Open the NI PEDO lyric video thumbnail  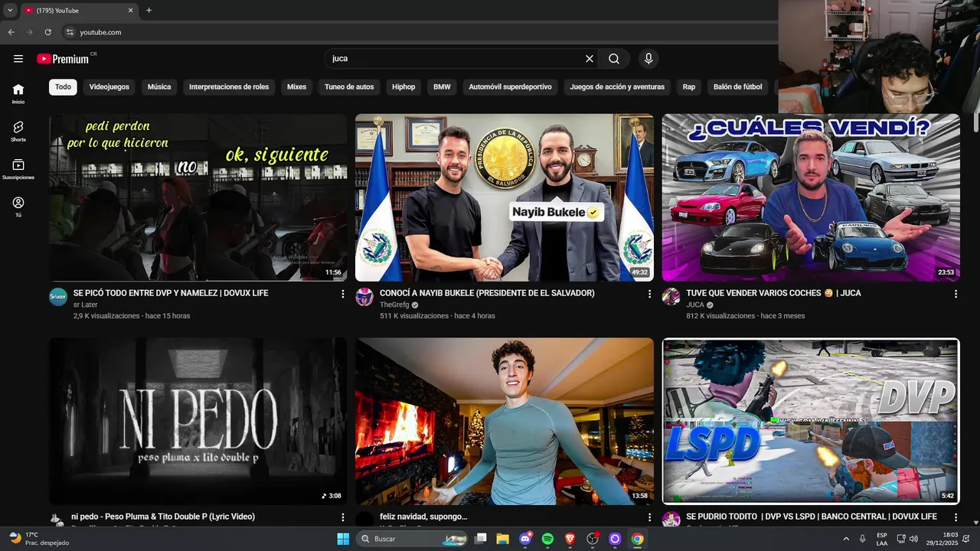click(x=198, y=421)
